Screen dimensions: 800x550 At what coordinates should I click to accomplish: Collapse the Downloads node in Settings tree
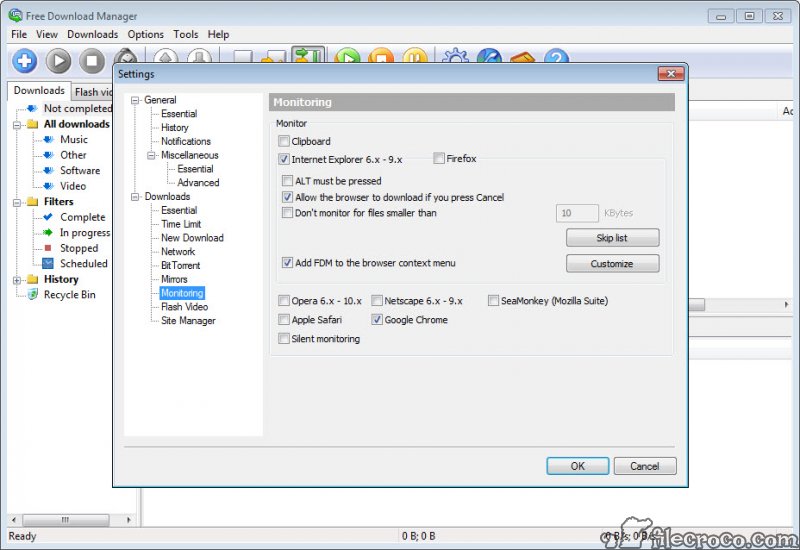tap(135, 196)
